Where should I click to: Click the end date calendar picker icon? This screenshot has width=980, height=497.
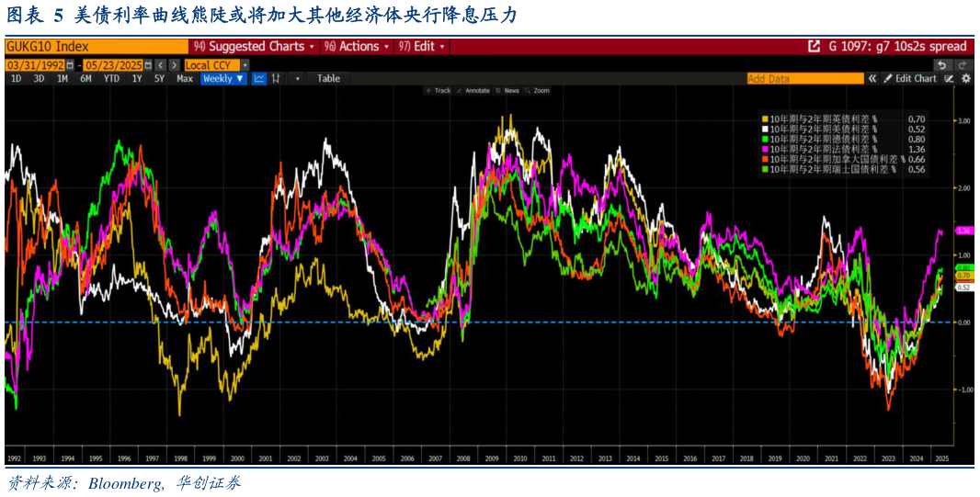[147, 65]
